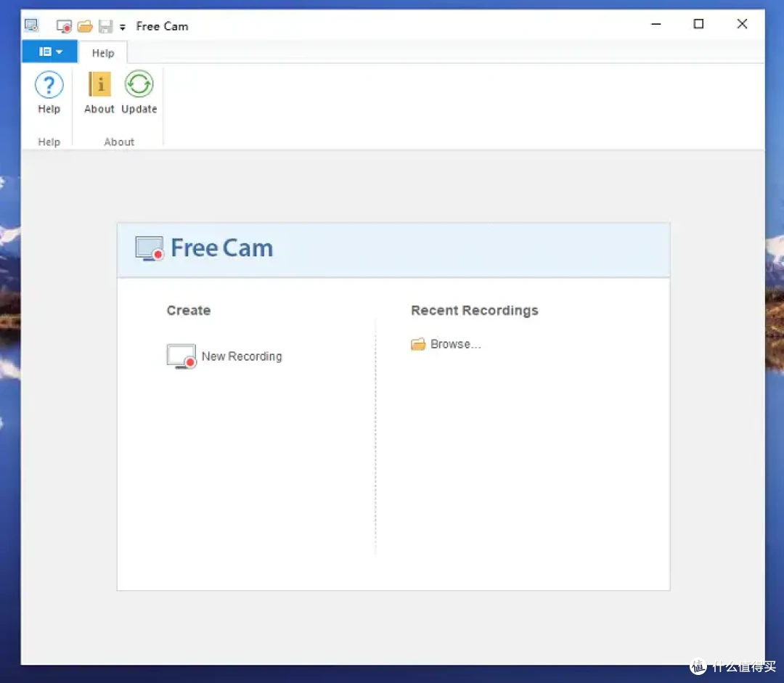
Task: Open the Help ribbon button
Action: point(49,93)
